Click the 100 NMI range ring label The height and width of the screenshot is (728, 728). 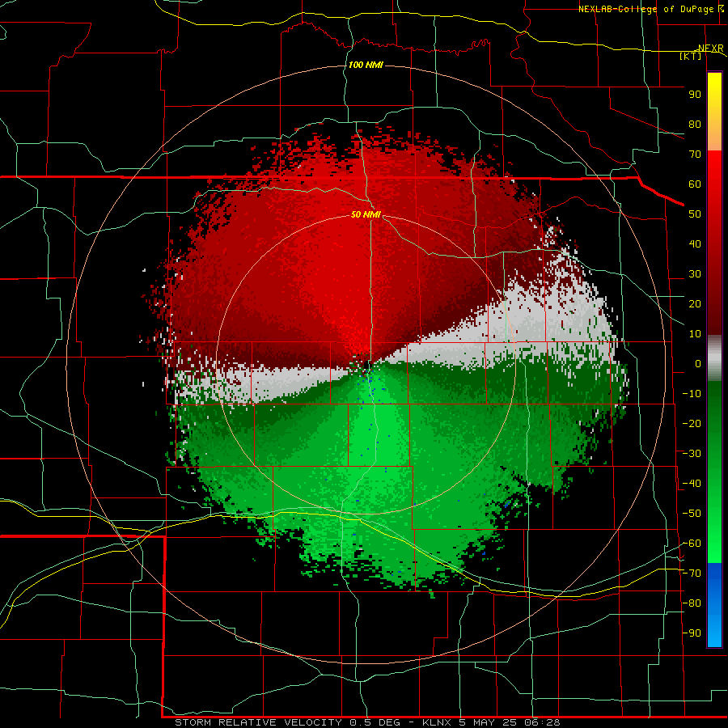366,65
